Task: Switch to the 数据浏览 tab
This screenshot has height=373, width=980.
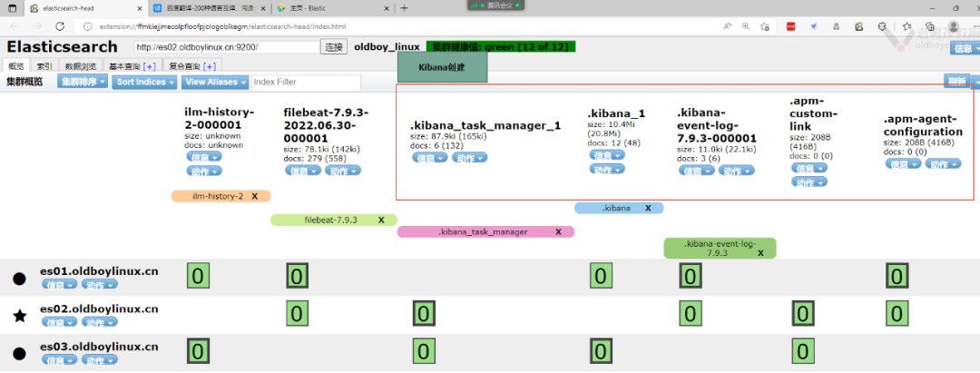Action: pos(81,66)
